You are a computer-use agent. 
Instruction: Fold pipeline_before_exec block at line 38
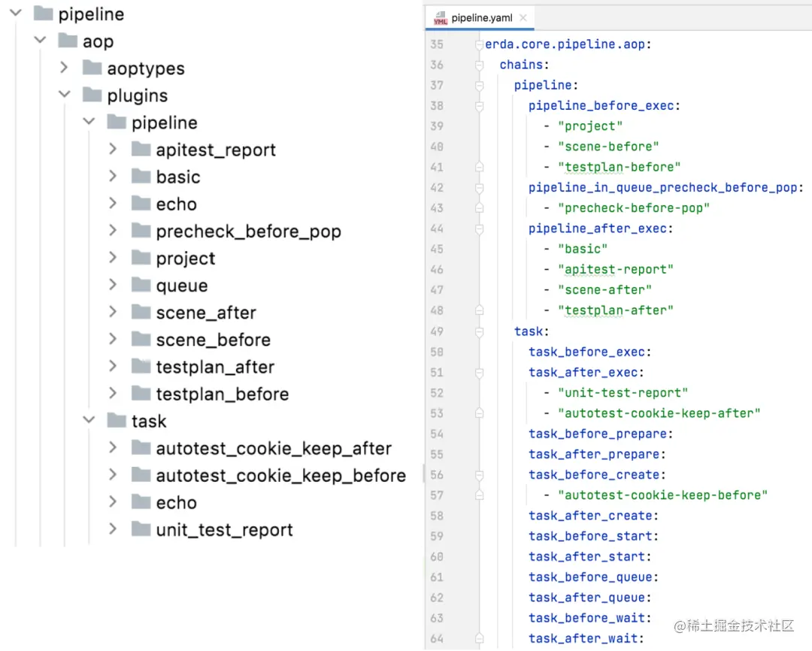coord(479,106)
